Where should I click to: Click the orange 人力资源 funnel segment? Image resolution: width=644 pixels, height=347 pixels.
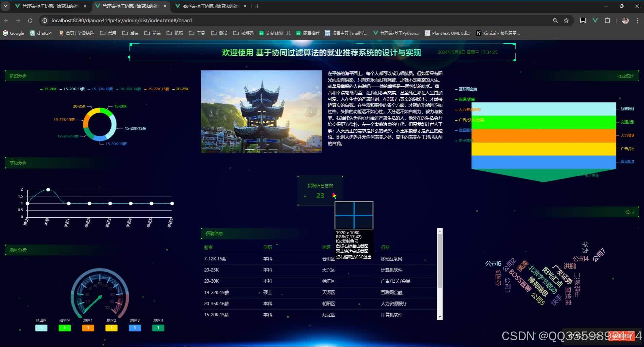tap(544, 135)
